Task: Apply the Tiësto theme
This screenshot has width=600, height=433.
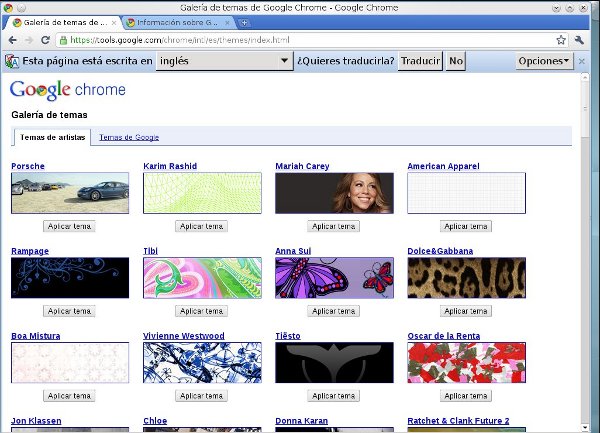Action: [x=333, y=396]
